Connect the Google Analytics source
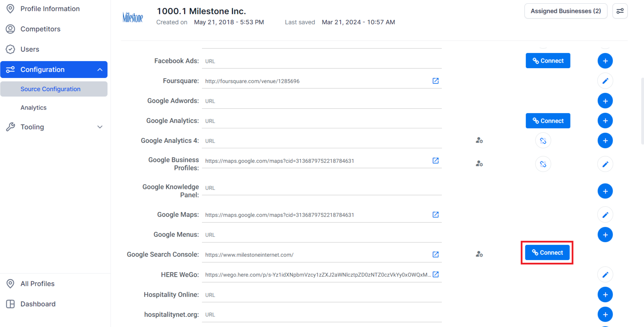644x327 pixels. (548, 121)
